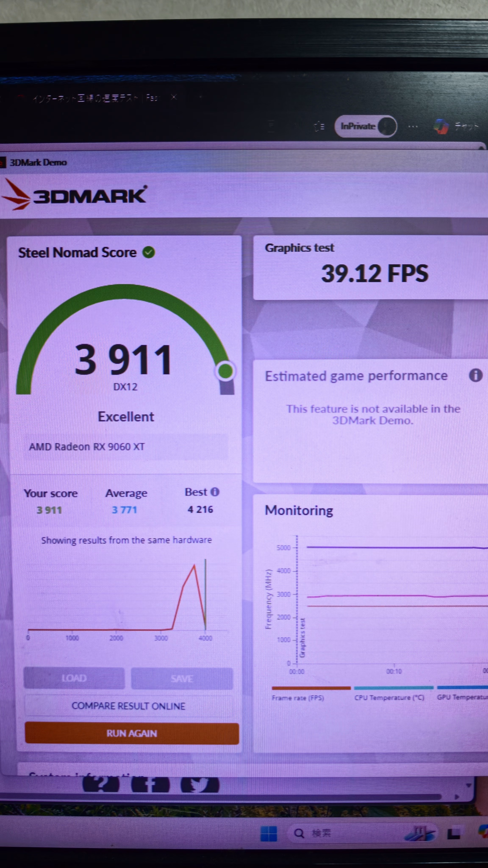
Task: Click the "3DMark Demo" window title
Action: 38,162
